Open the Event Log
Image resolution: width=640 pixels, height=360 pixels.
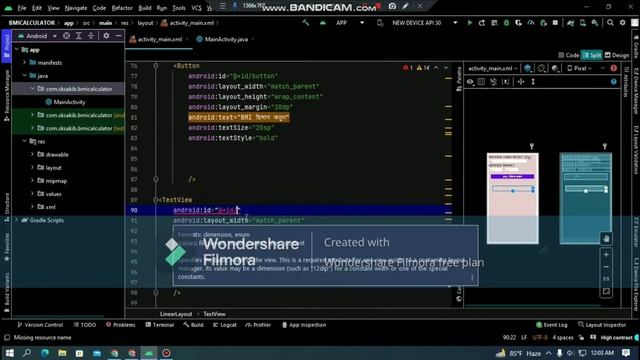(x=551, y=325)
